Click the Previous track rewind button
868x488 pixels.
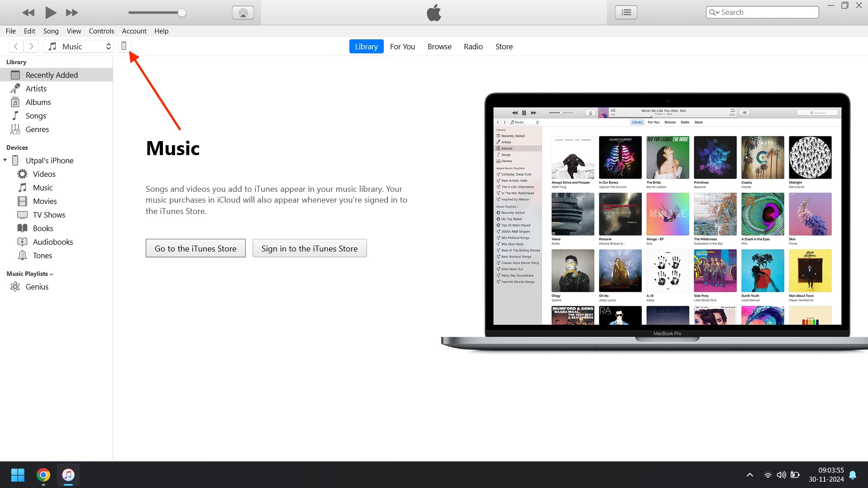click(x=29, y=13)
